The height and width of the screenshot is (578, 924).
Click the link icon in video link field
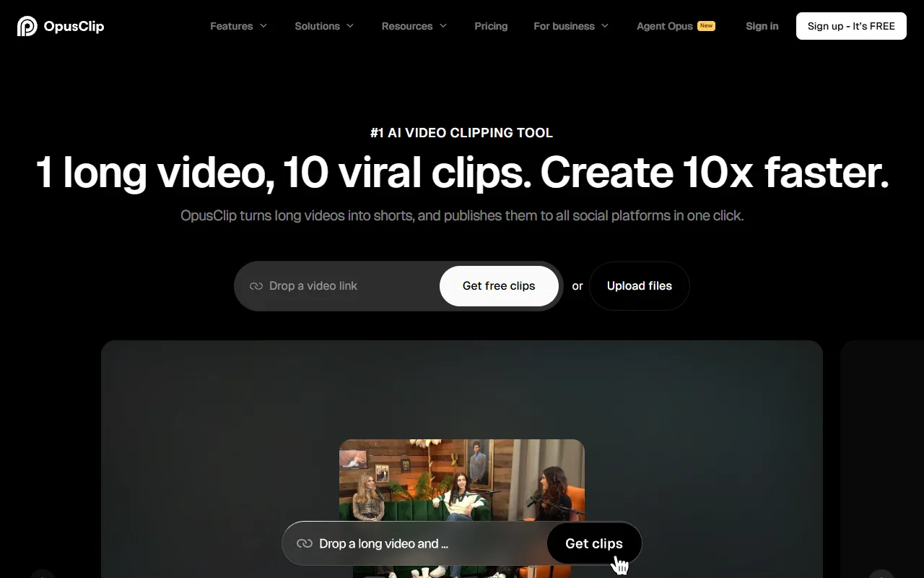(x=256, y=286)
